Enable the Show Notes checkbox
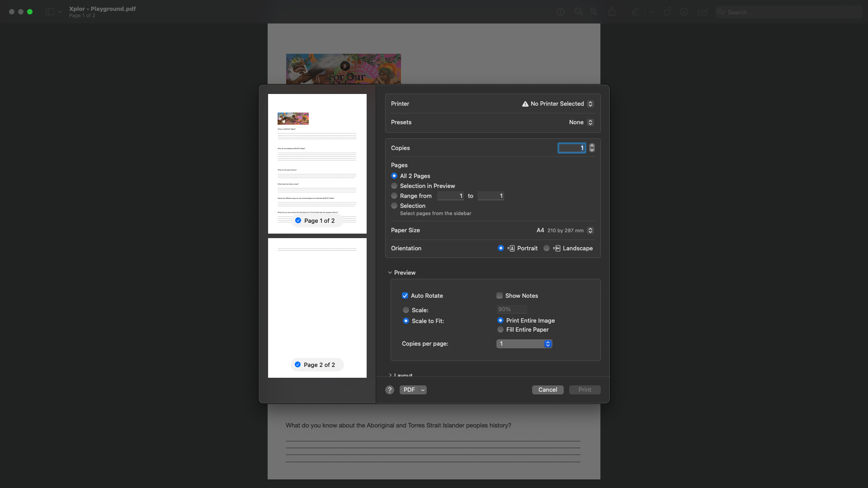Screen dimensions: 868x488 (x=500, y=296)
